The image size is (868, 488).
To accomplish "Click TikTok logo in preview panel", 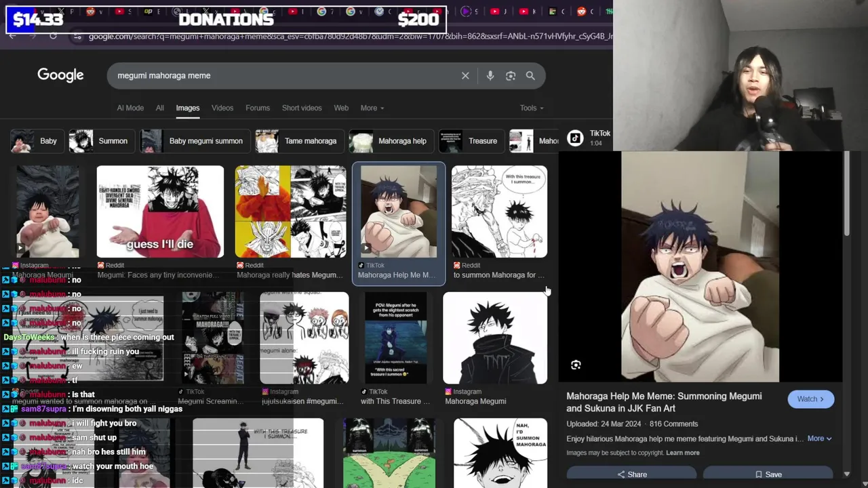I will [575, 138].
